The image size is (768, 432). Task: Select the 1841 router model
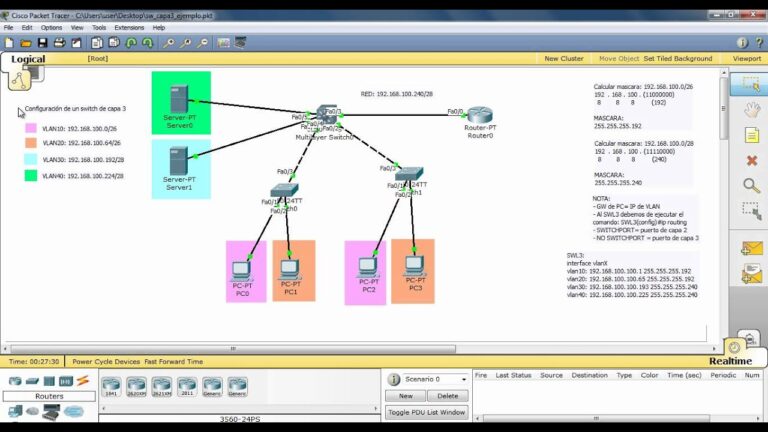110,386
